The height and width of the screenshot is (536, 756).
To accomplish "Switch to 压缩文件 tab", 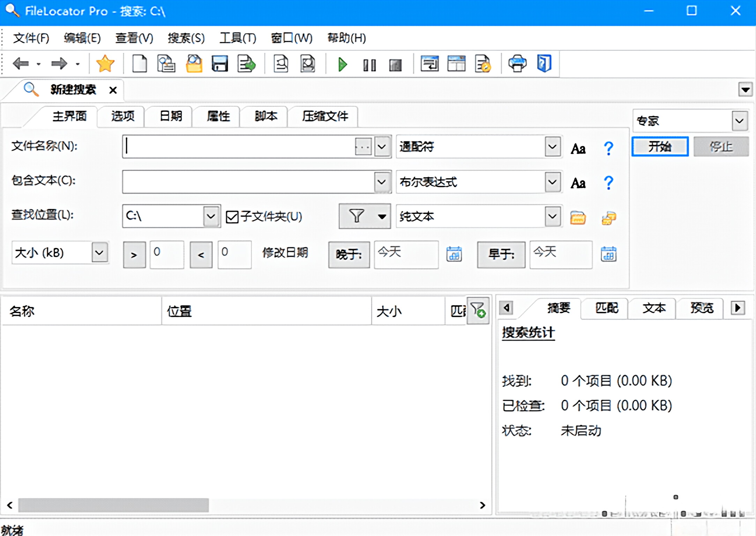I will [x=325, y=116].
